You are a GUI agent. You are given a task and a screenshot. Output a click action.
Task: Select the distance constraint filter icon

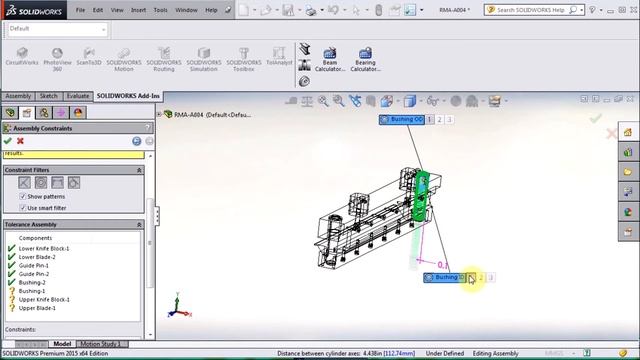click(57, 183)
